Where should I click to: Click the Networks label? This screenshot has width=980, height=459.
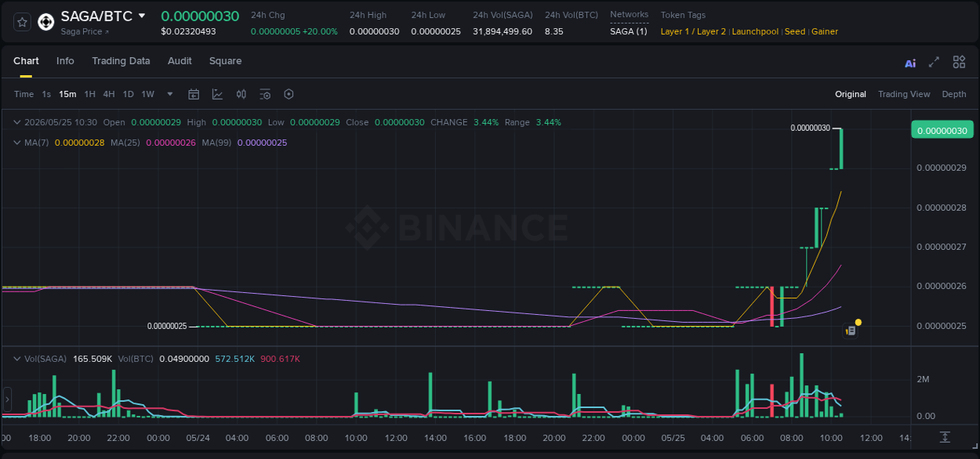coord(629,15)
